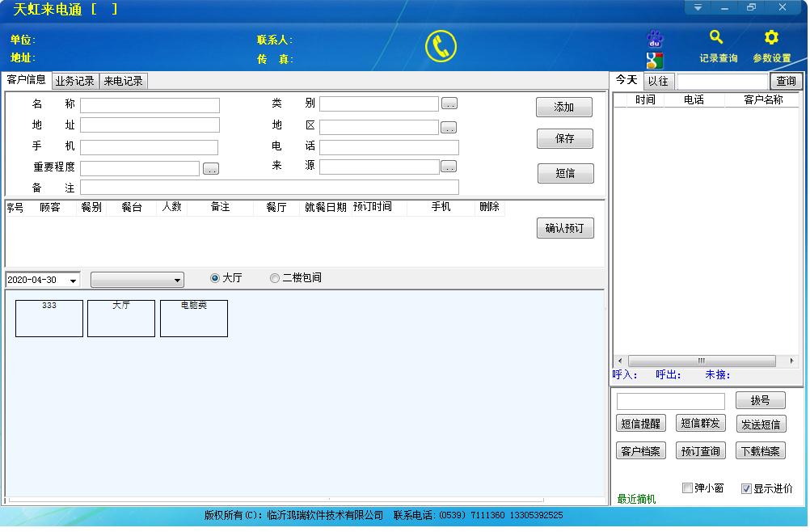Click the 保存 button
The height and width of the screenshot is (532, 810).
point(564,138)
